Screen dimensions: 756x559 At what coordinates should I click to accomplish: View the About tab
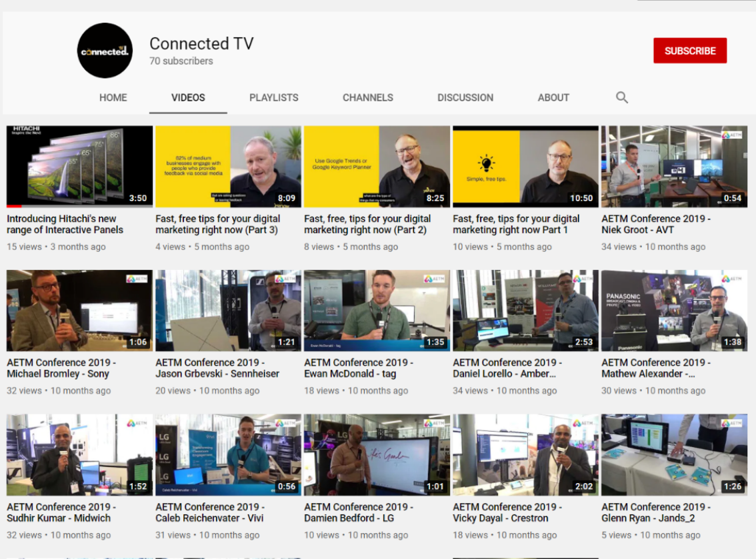[553, 97]
